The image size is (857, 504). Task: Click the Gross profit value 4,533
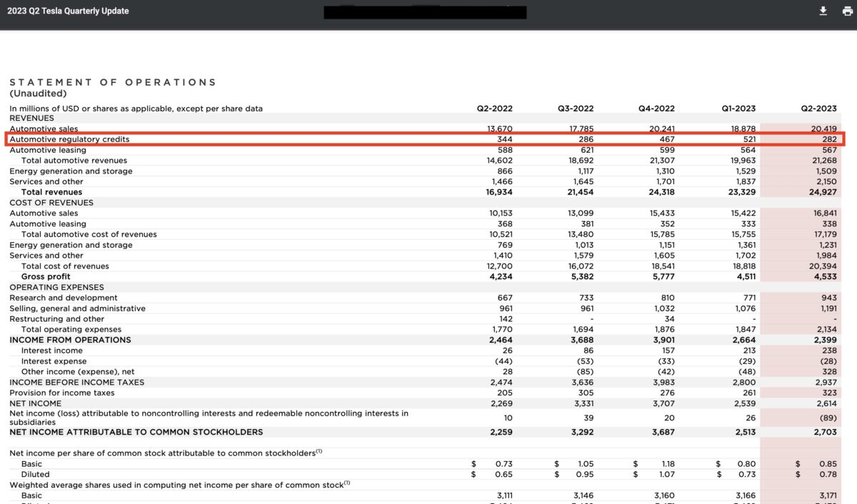click(825, 276)
